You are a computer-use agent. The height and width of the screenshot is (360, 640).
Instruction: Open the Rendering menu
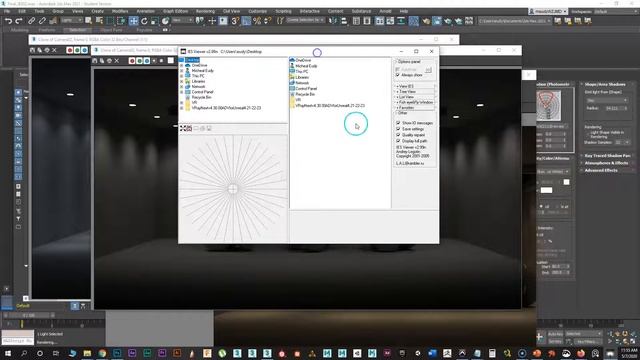point(205,11)
